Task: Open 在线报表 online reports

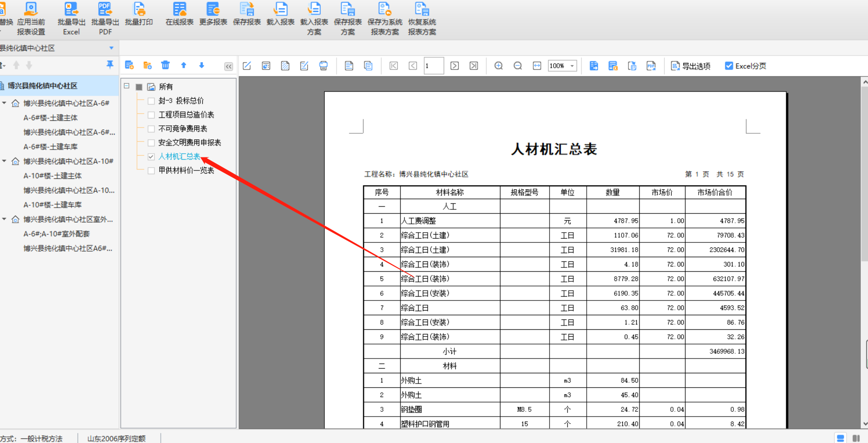Action: pos(179,14)
